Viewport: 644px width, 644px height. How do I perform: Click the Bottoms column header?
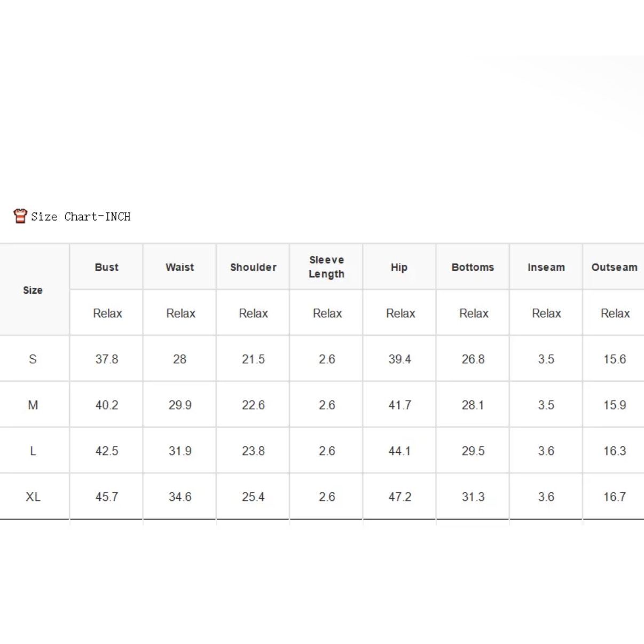pyautogui.click(x=473, y=267)
